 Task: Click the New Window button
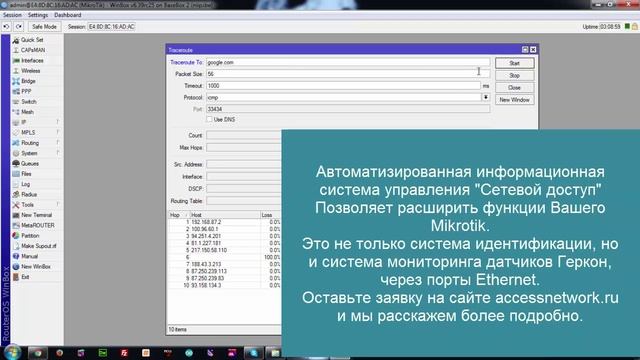pyautogui.click(x=514, y=100)
